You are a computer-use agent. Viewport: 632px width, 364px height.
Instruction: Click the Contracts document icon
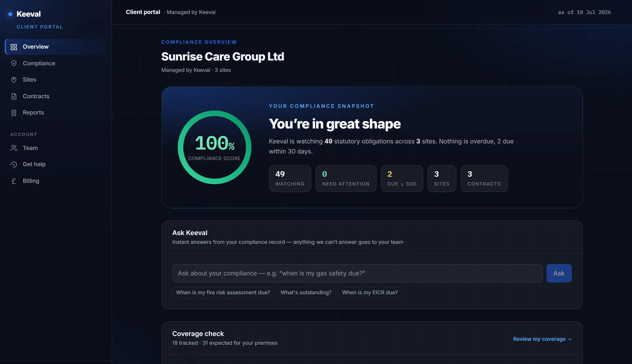tap(14, 96)
